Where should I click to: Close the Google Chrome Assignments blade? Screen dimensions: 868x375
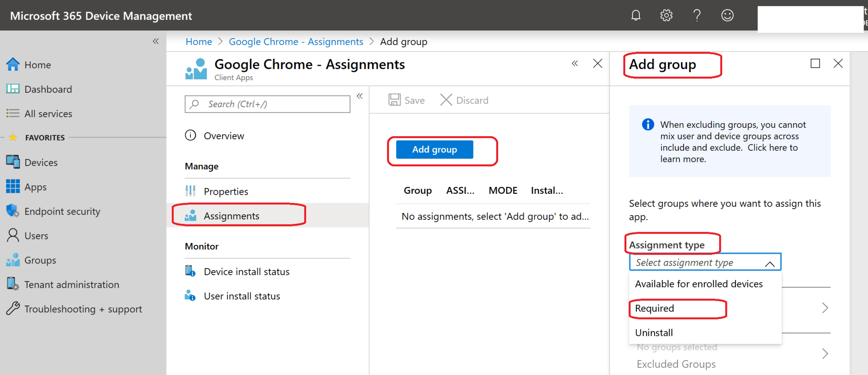tap(598, 63)
